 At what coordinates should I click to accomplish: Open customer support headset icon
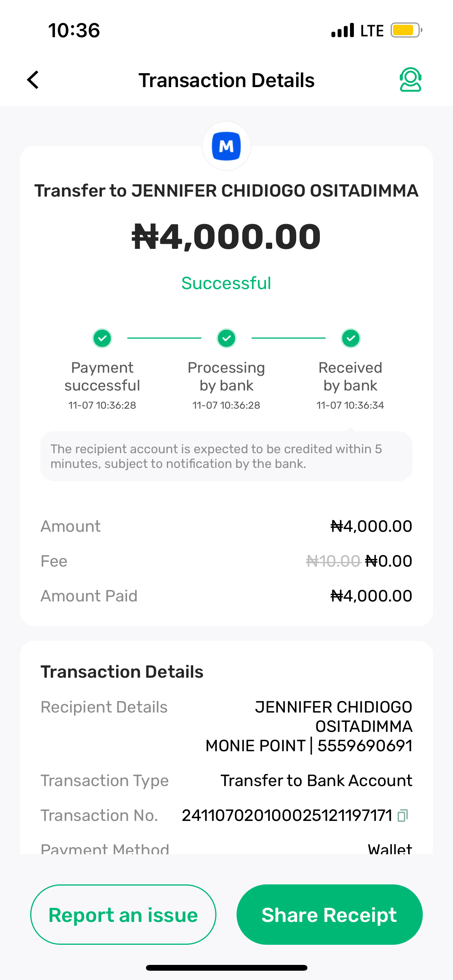click(410, 80)
